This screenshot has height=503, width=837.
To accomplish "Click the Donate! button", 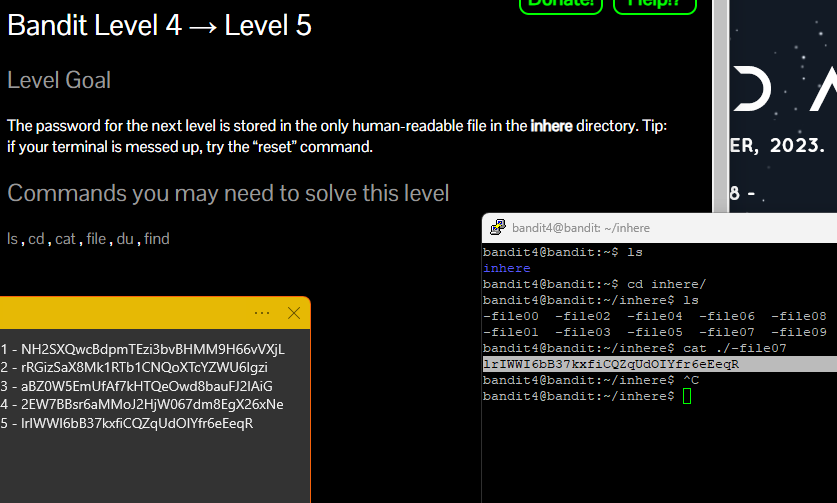I will click(x=560, y=4).
